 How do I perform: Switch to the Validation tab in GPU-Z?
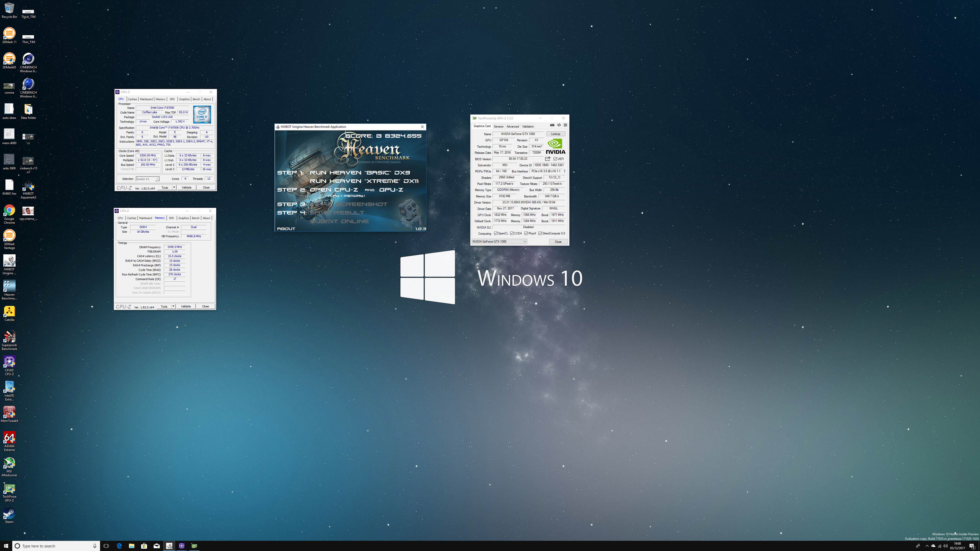tap(528, 126)
